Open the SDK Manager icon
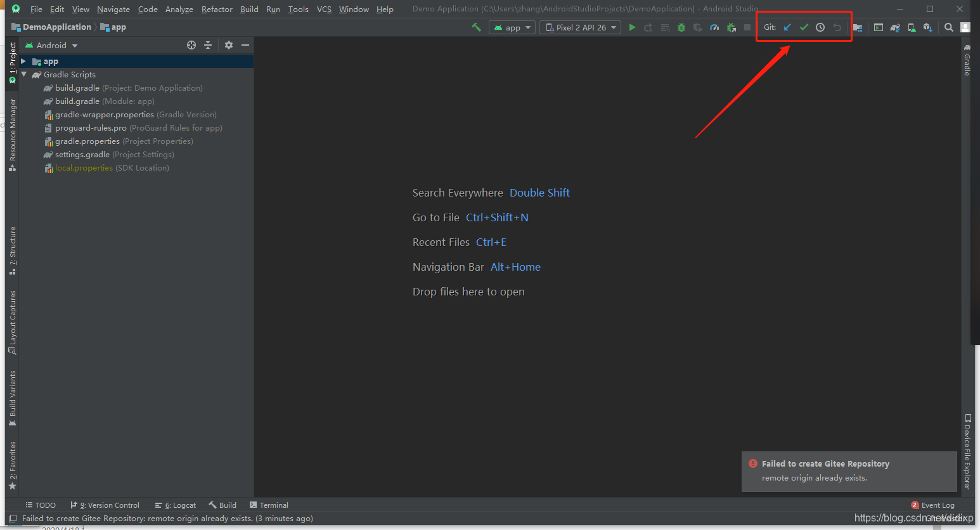 [928, 27]
